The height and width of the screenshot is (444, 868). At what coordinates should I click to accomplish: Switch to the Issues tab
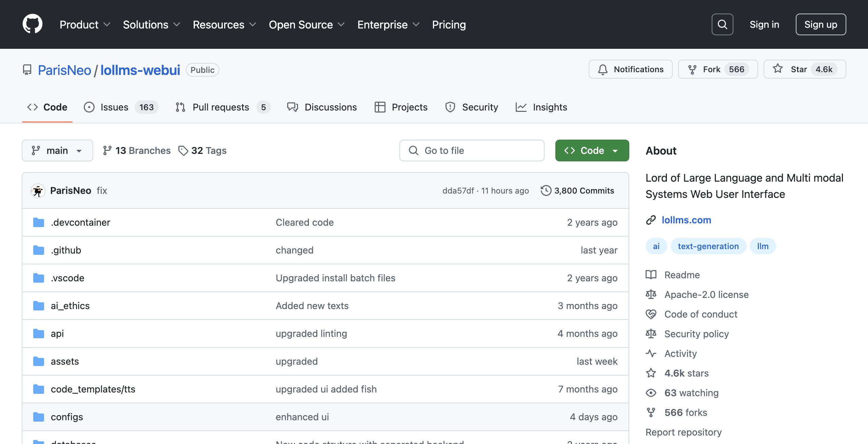click(x=121, y=107)
